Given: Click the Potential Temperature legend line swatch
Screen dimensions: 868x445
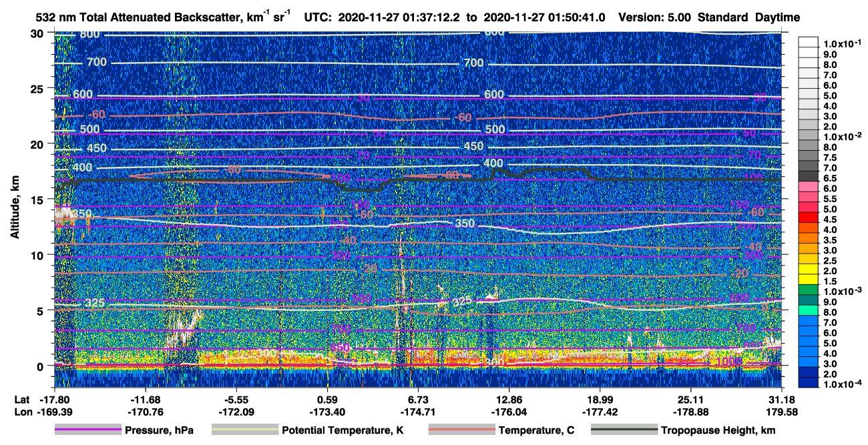Looking at the screenshot, I should [244, 430].
